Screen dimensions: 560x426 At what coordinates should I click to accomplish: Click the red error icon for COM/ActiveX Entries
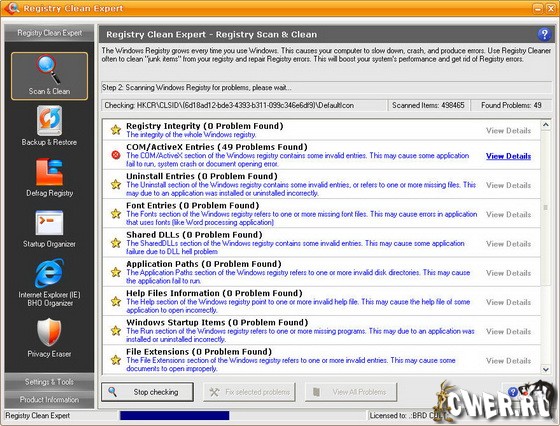(116, 155)
